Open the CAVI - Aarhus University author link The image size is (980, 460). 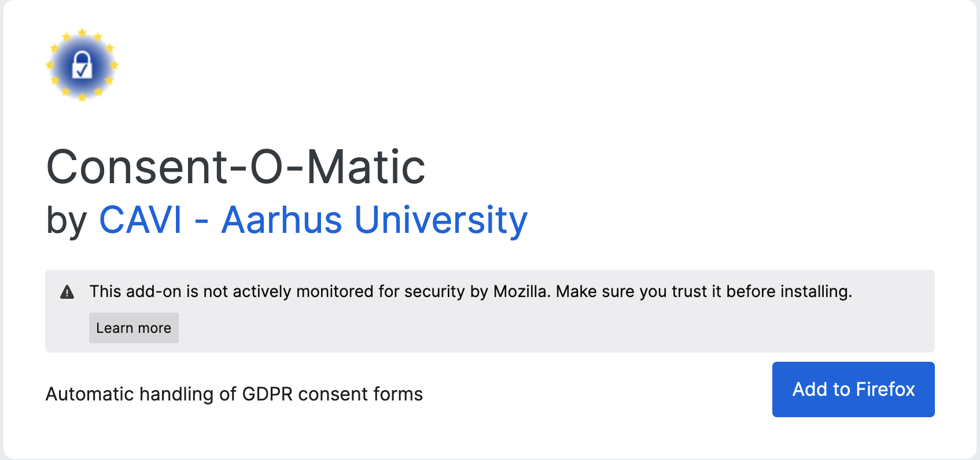(313, 220)
